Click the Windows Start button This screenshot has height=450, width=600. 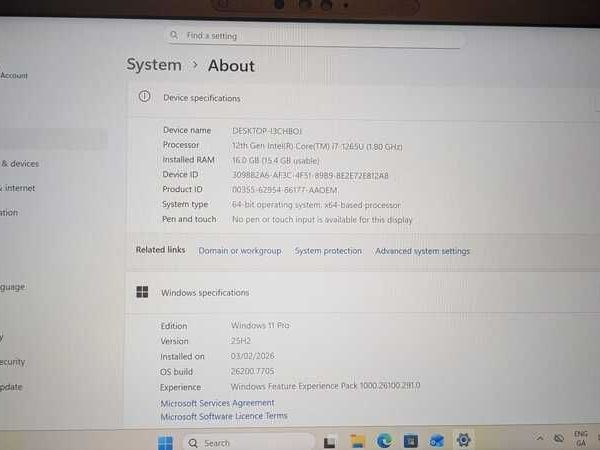point(166,442)
